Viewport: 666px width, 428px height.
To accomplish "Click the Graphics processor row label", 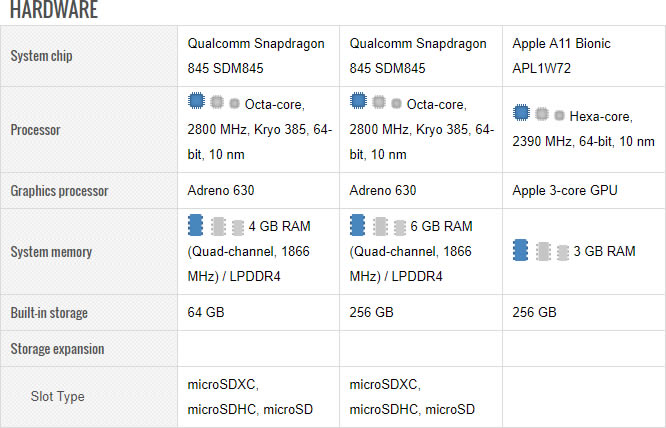I will [x=59, y=191].
